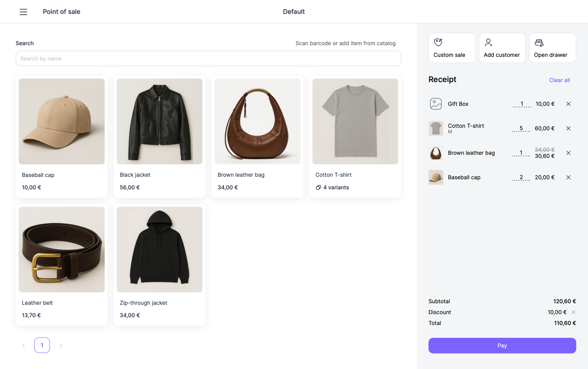588x369 pixels.
Task: Remove Cotton T-shirt from the receipt
Action: point(568,128)
